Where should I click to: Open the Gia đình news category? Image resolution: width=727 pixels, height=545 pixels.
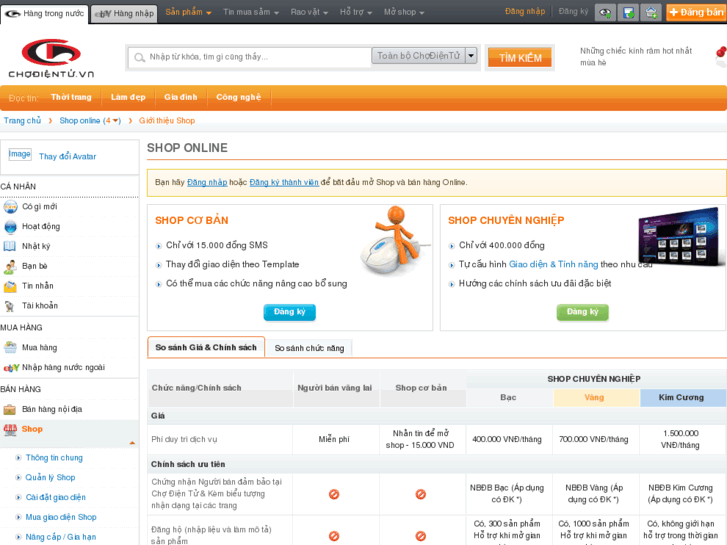(180, 97)
